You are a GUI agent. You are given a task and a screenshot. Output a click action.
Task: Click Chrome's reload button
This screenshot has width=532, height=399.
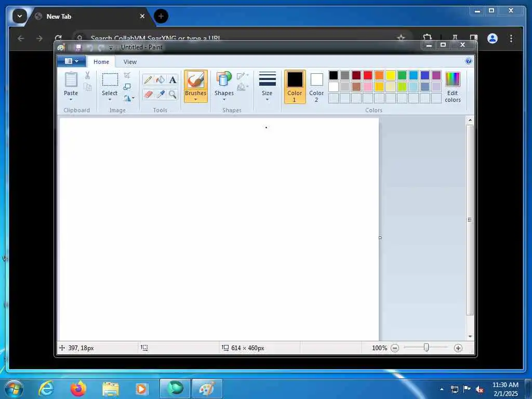click(x=58, y=38)
